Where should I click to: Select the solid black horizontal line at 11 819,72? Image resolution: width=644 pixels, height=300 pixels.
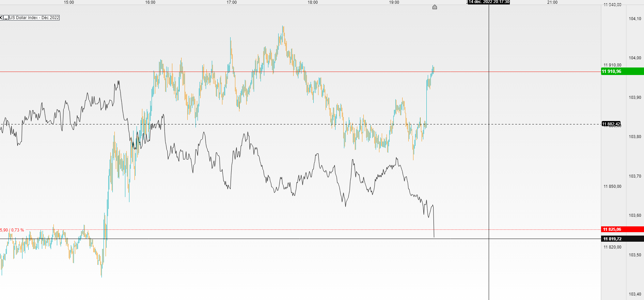[300, 239]
